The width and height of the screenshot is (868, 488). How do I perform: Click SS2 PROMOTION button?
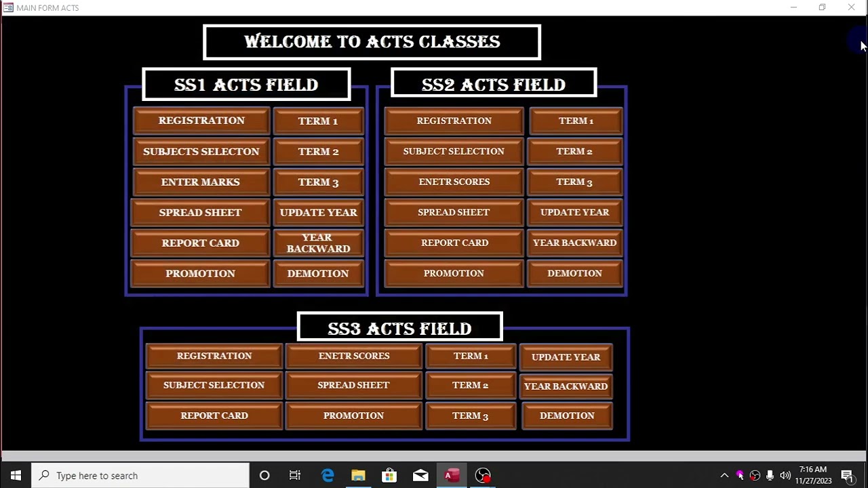(x=454, y=273)
